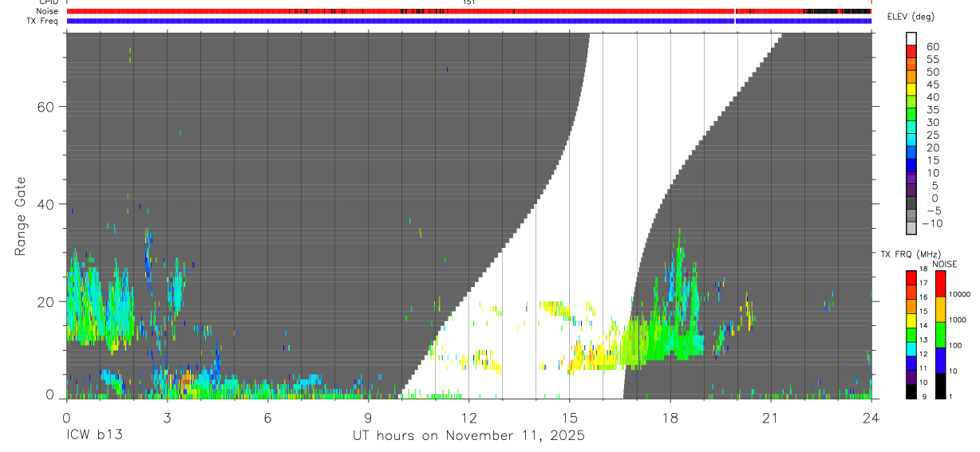Image resolution: width=980 pixels, height=452 pixels.
Task: Click x-axis tick label "3"
Action: coord(167,417)
